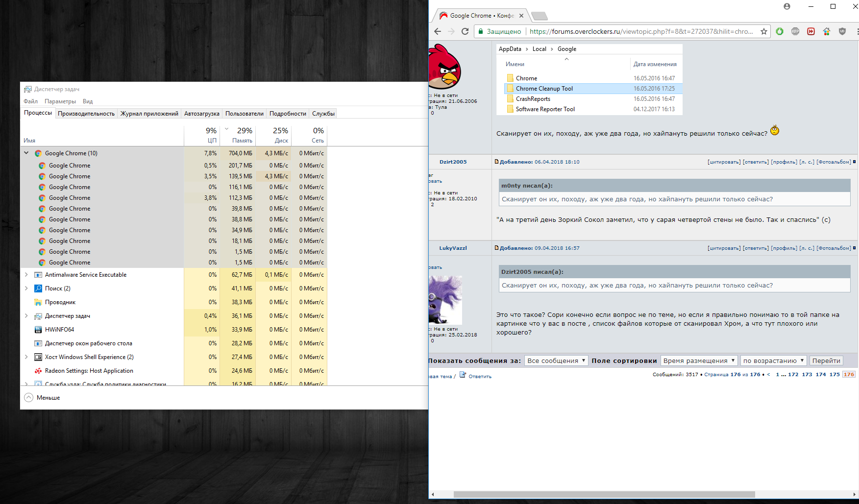Switch to the Журнал приложений tab
This screenshot has height=504, width=859.
(x=149, y=114)
